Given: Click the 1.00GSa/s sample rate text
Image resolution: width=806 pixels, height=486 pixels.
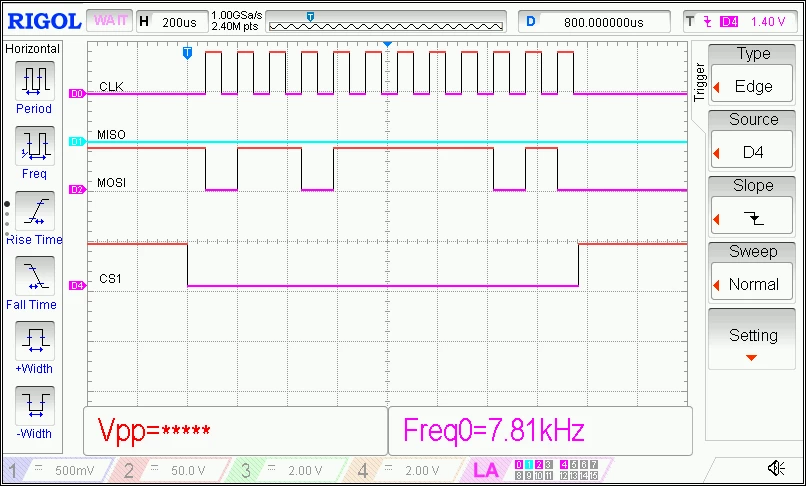Looking at the screenshot, I should [237, 16].
